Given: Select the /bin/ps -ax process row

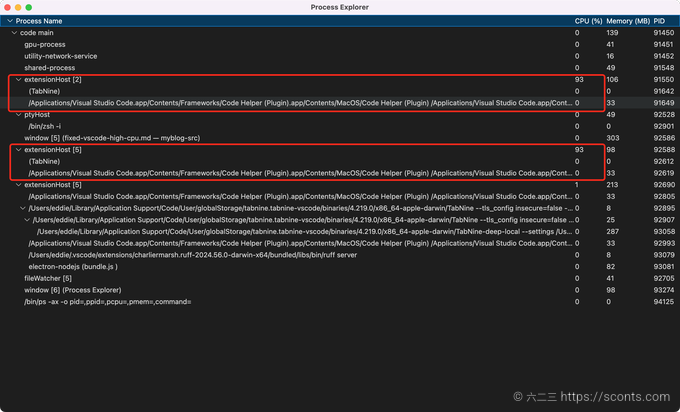Looking at the screenshot, I should click(340, 302).
